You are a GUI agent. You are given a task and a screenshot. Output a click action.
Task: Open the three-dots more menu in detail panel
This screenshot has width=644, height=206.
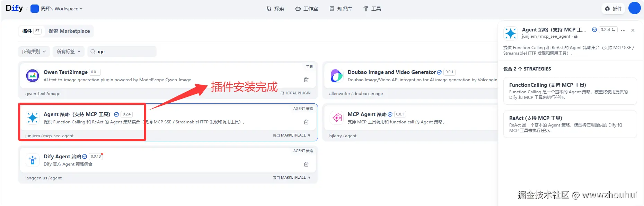point(623,30)
